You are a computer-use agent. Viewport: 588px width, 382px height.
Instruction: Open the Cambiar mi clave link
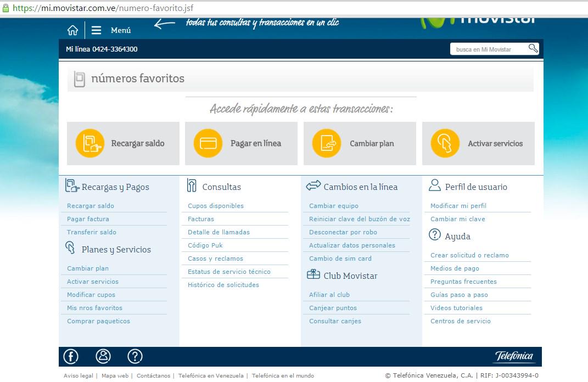pyautogui.click(x=457, y=219)
